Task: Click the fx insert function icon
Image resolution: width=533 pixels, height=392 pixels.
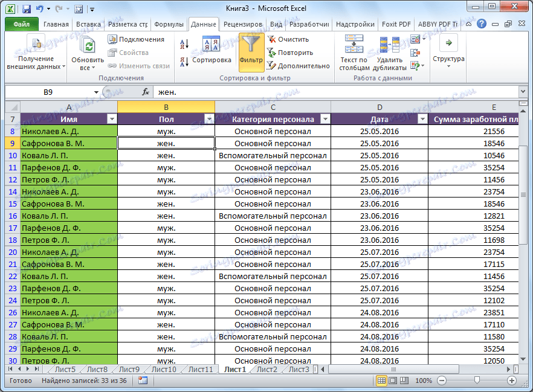Action: pyautogui.click(x=146, y=92)
